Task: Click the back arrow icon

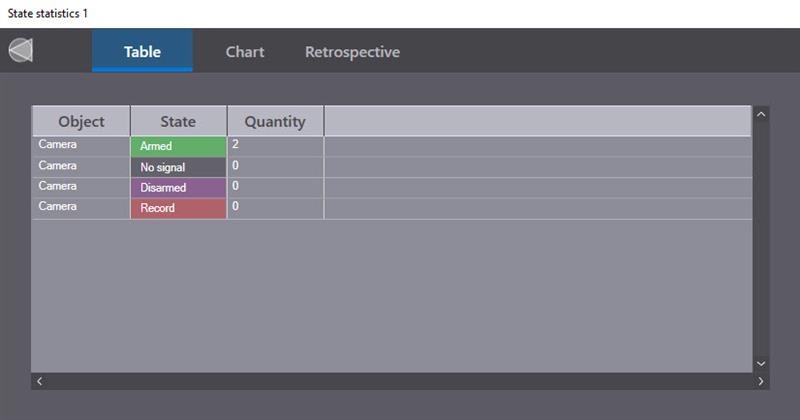Action: [x=21, y=50]
